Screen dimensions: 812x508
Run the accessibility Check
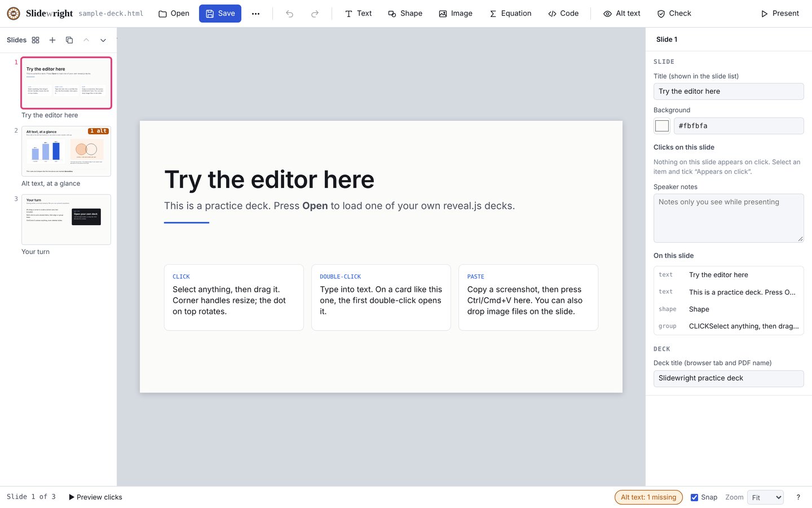[x=674, y=14]
